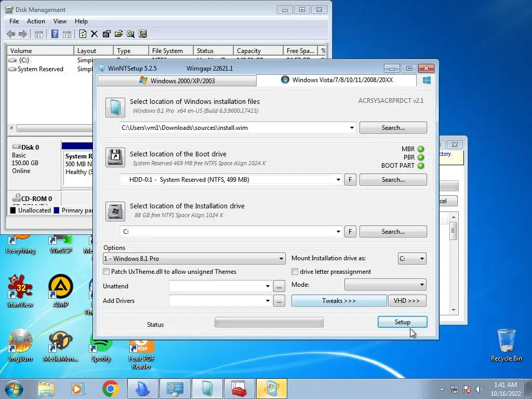Image resolution: width=532 pixels, height=399 pixels.
Task: Click the green PBR status indicator
Action: tap(421, 157)
